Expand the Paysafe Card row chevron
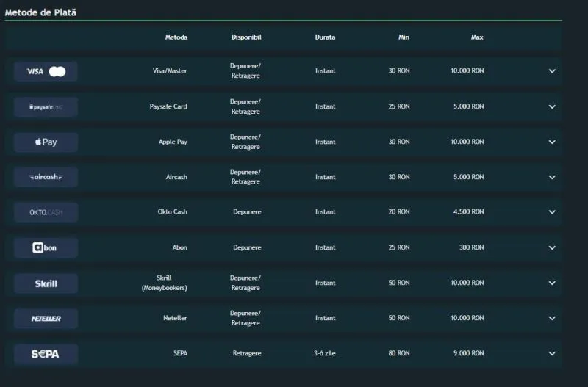Screen dimensions: 588x387 tap(552, 106)
